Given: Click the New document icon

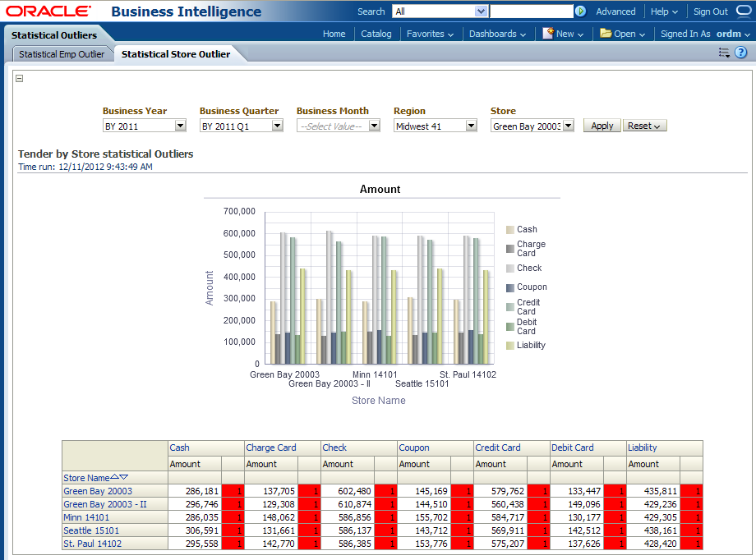Looking at the screenshot, I should tap(547, 34).
